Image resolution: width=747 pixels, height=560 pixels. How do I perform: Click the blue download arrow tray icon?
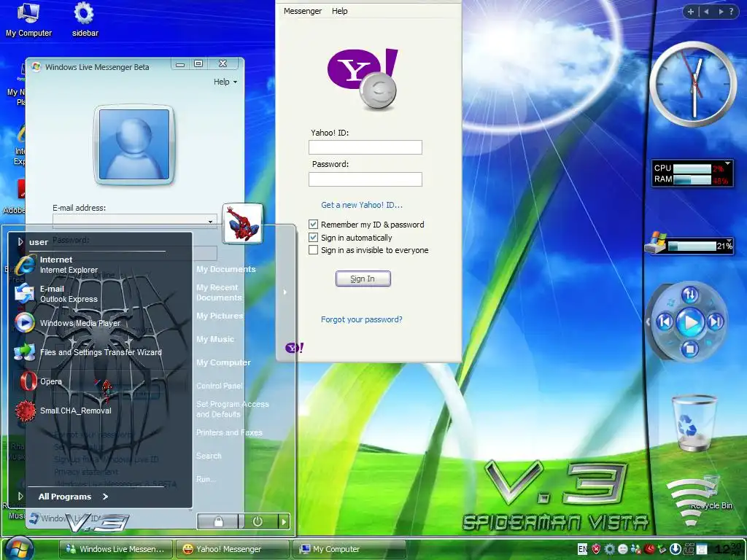(x=675, y=549)
